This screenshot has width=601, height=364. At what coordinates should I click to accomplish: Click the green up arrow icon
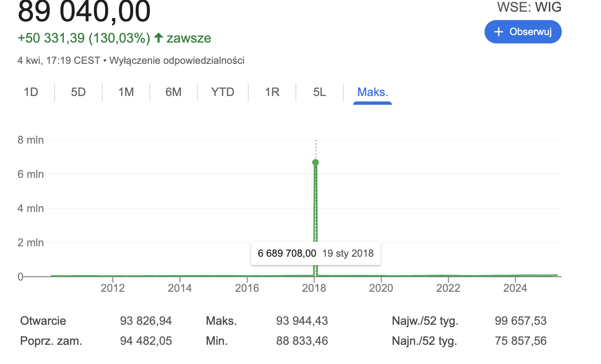coord(158,38)
